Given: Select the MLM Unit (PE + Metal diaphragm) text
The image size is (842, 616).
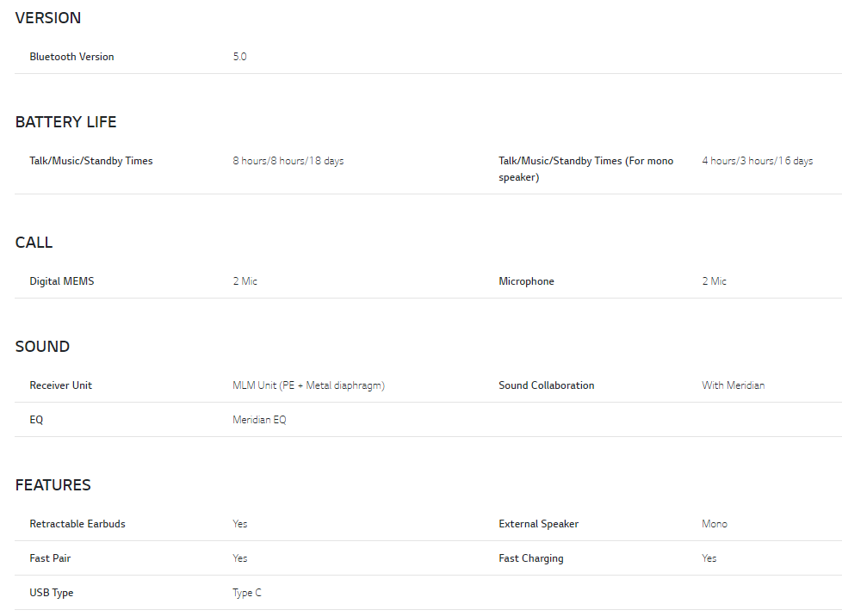Looking at the screenshot, I should click(x=308, y=385).
